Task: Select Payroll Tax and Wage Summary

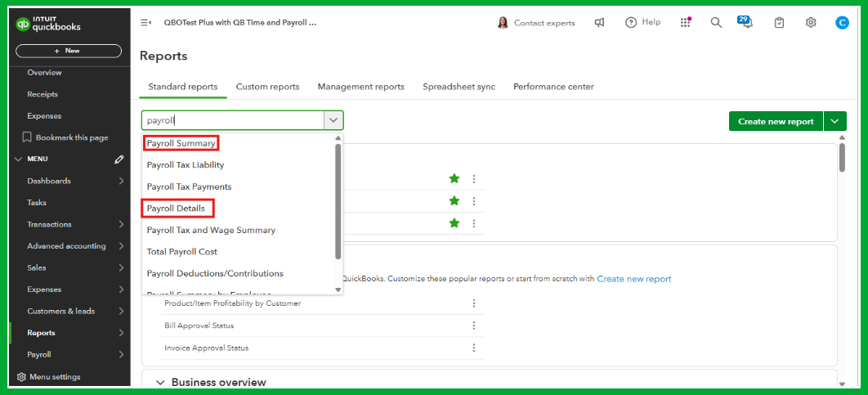Action: tap(211, 230)
